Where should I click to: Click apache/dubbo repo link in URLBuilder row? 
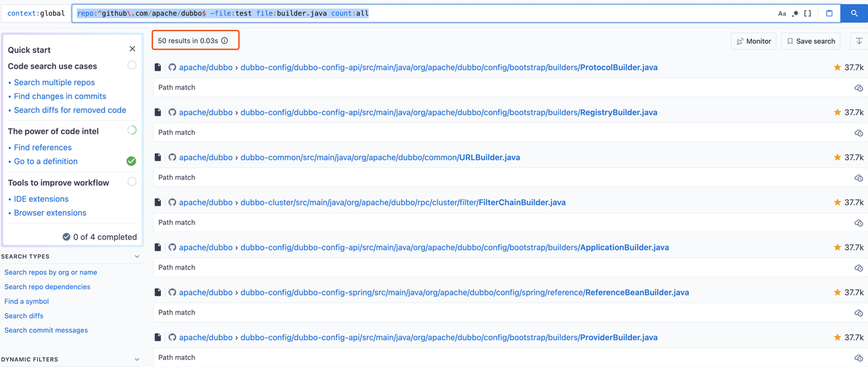pos(205,157)
